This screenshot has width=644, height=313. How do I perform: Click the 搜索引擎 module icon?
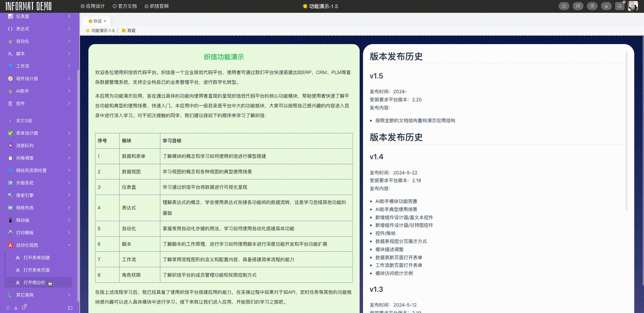(10, 195)
